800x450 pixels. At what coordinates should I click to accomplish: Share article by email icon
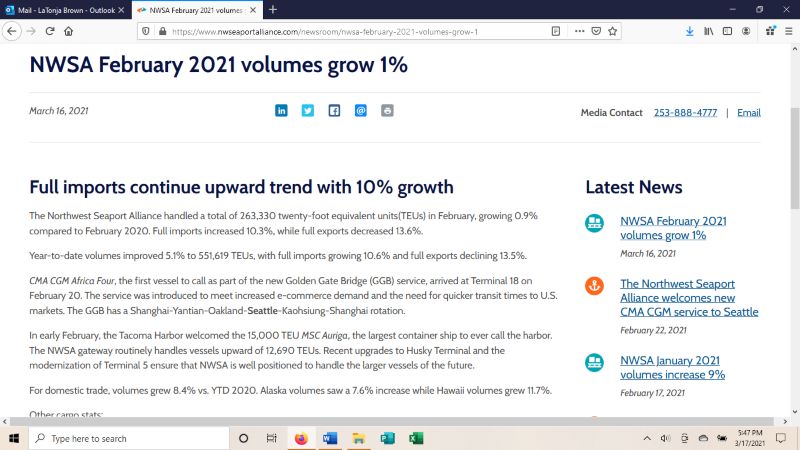(361, 111)
